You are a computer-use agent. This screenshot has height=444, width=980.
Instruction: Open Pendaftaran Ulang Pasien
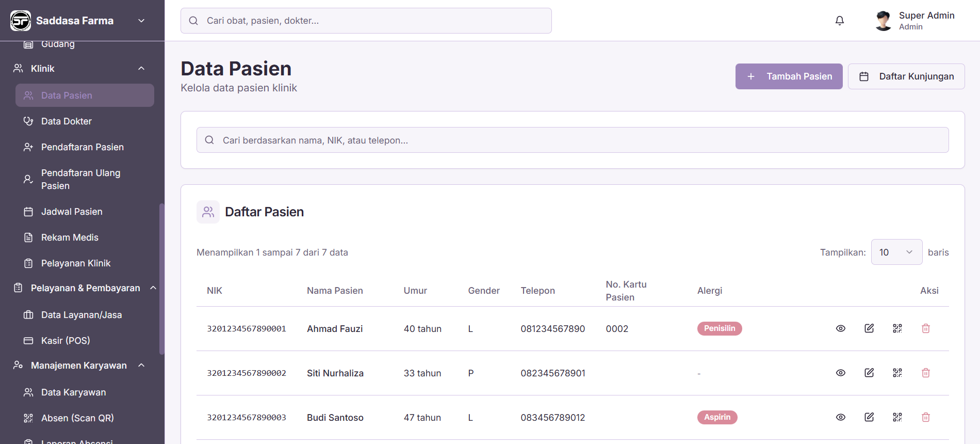point(85,179)
